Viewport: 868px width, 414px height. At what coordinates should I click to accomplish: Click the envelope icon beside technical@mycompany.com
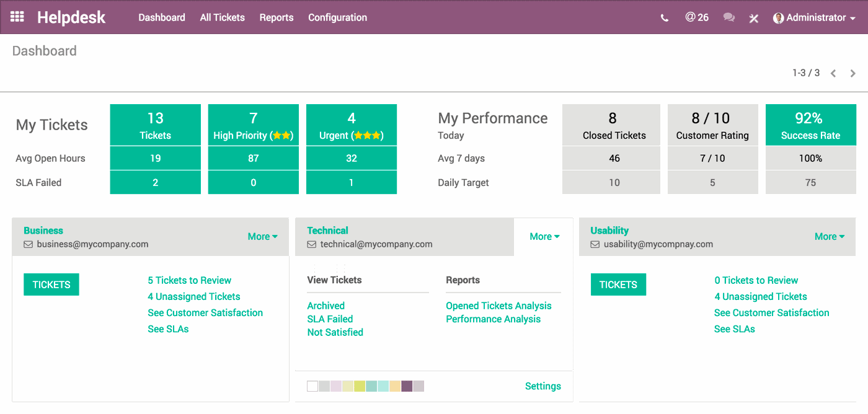tap(312, 244)
